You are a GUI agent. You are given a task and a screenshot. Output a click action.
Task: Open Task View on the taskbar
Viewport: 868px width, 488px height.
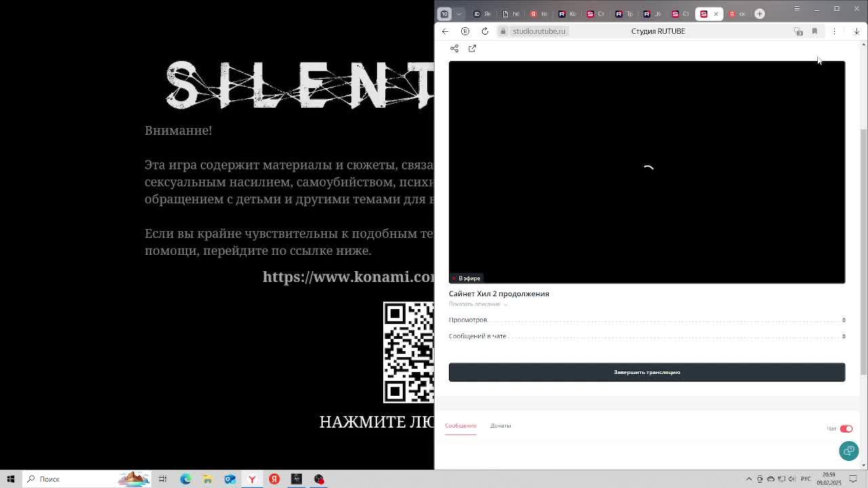(163, 479)
